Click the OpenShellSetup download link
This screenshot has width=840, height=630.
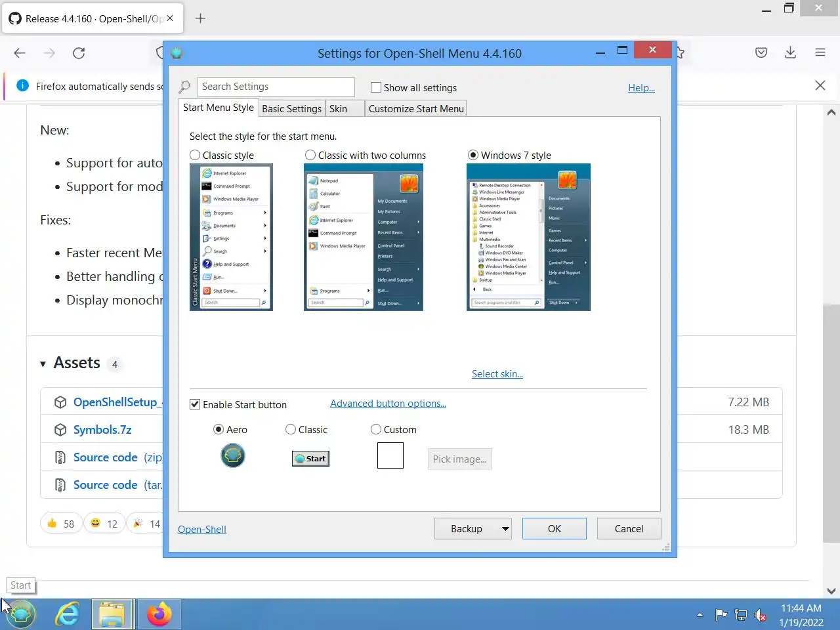[x=117, y=402]
